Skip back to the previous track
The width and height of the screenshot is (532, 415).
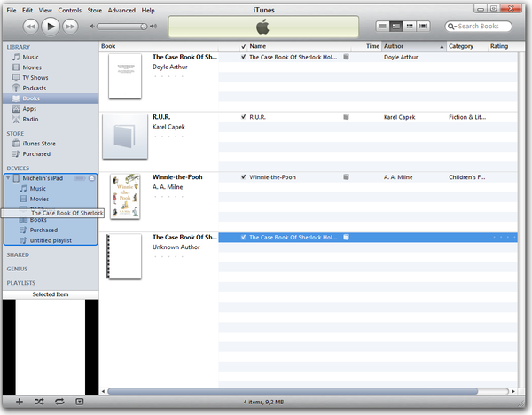pos(30,27)
